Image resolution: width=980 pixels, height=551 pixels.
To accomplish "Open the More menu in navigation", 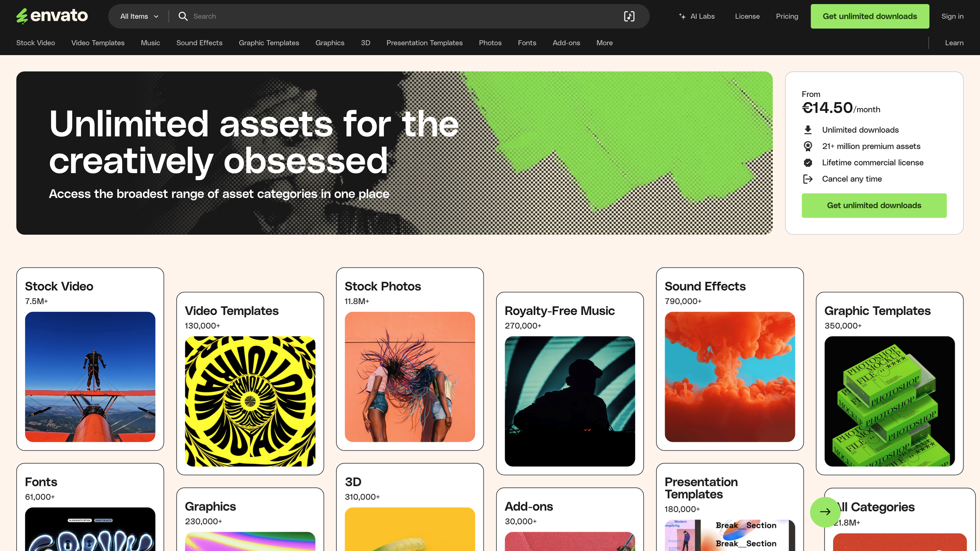I will click(604, 43).
